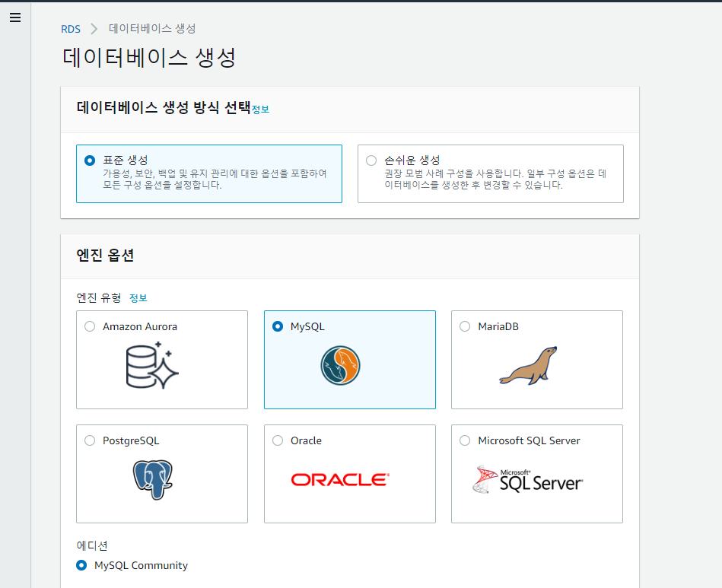The image size is (722, 588).
Task: Click the Microsoft SQL Server logo
Action: tap(528, 479)
